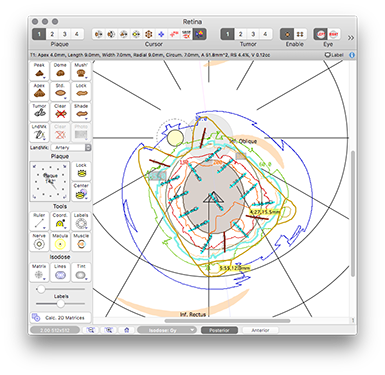This screenshot has height=375, width=385.
Task: Activate the Macula tool icon
Action: 60,242
